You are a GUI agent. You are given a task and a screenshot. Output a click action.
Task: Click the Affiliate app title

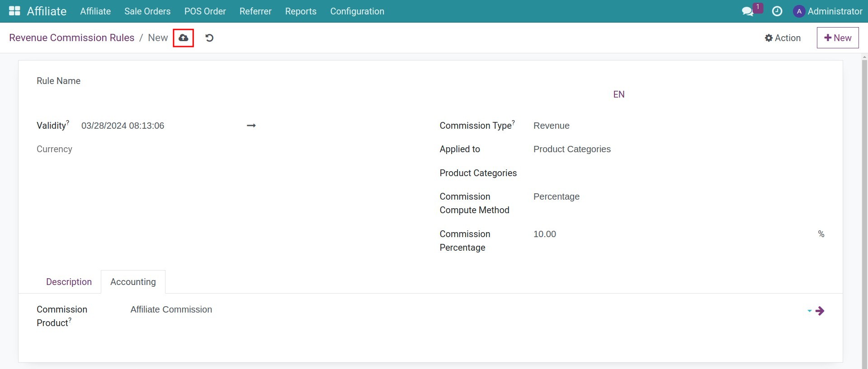point(47,11)
